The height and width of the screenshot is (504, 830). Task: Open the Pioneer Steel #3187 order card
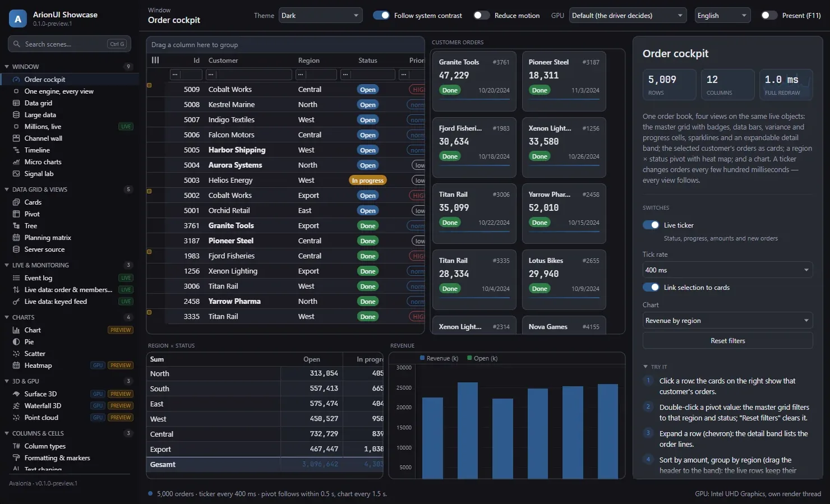tap(564, 81)
